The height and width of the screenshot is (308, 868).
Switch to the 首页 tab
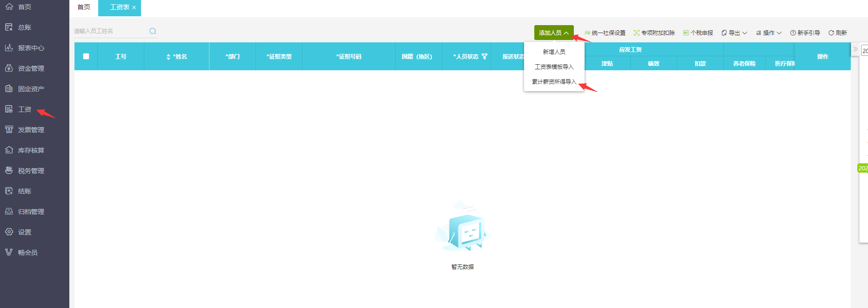[x=84, y=7]
